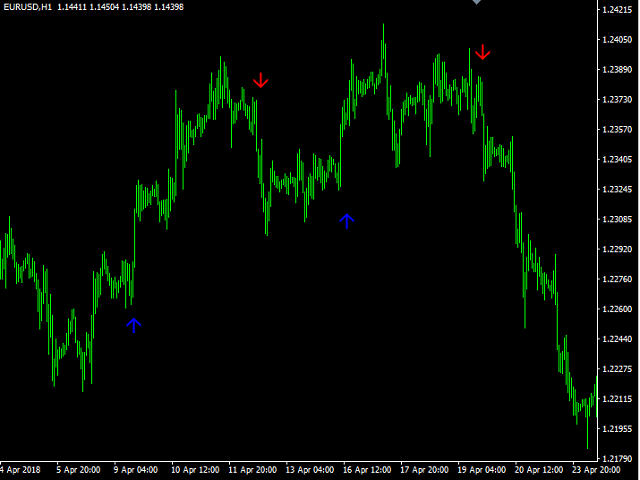
Task: Click the 1.22440 price scale value
Action: coord(617,339)
